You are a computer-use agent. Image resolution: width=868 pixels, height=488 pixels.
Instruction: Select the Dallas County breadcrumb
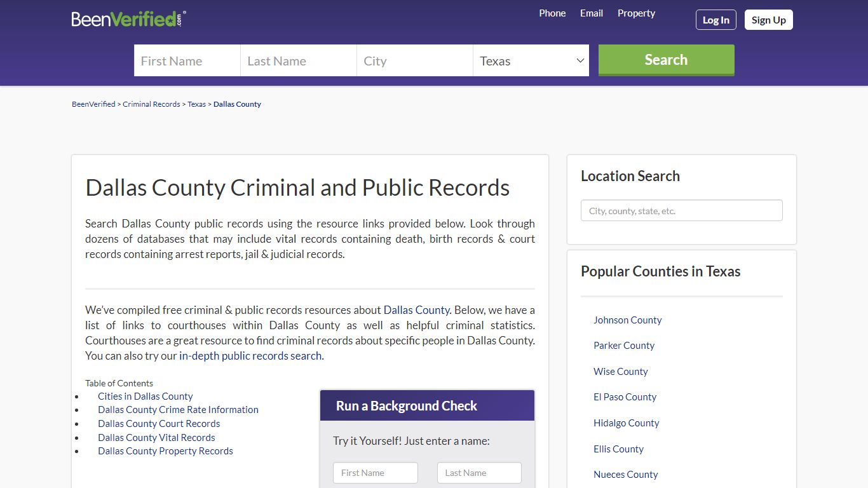click(237, 104)
